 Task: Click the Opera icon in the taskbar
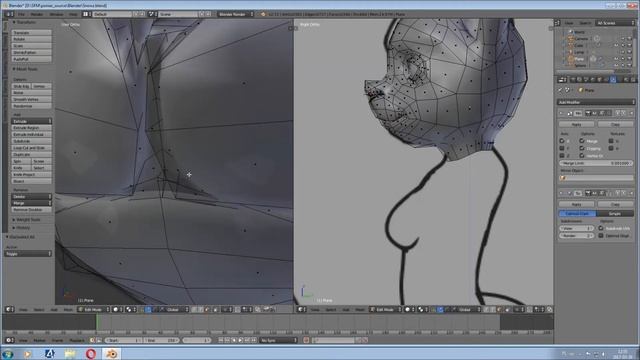pos(91,354)
